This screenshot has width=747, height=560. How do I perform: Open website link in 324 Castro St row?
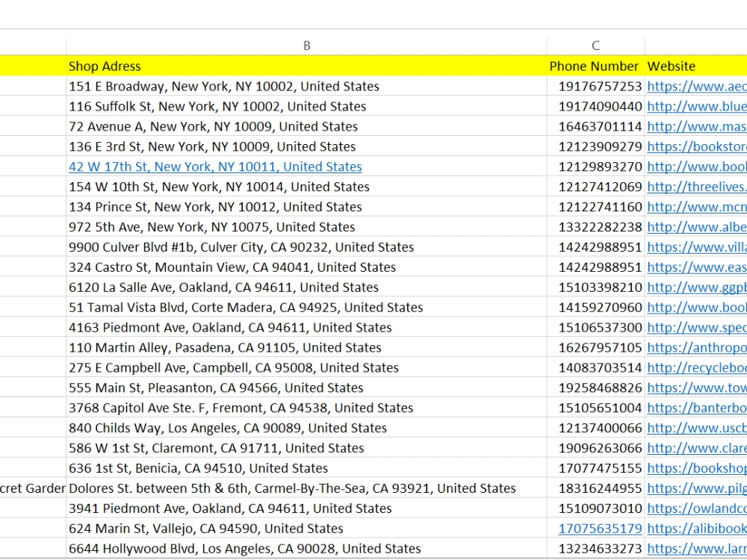pyautogui.click(x=696, y=267)
